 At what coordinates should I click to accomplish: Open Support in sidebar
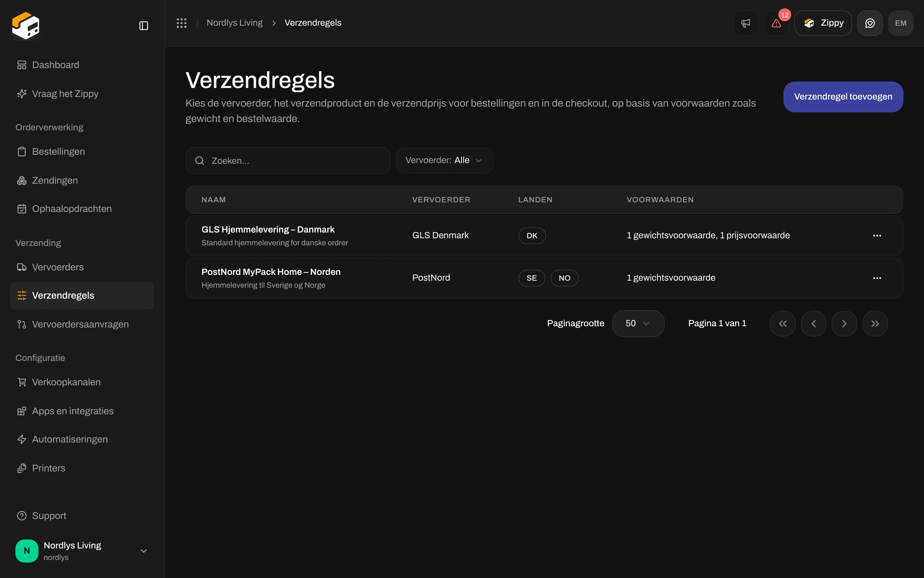point(82,516)
